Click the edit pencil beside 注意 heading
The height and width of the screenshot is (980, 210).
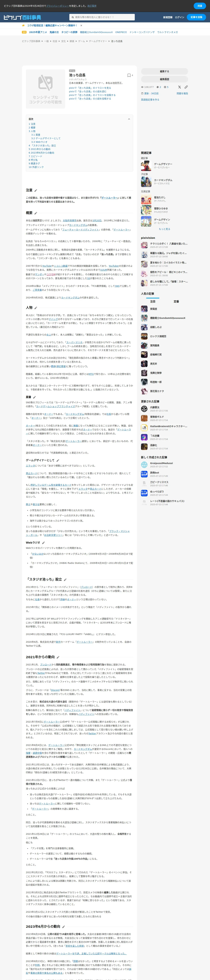tap(36, 191)
